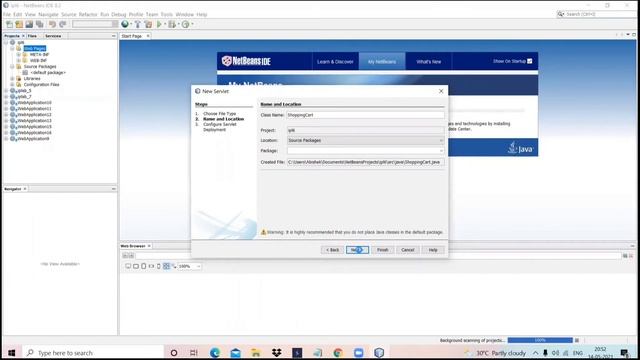Click the Help button in New Servlet

[433, 250]
